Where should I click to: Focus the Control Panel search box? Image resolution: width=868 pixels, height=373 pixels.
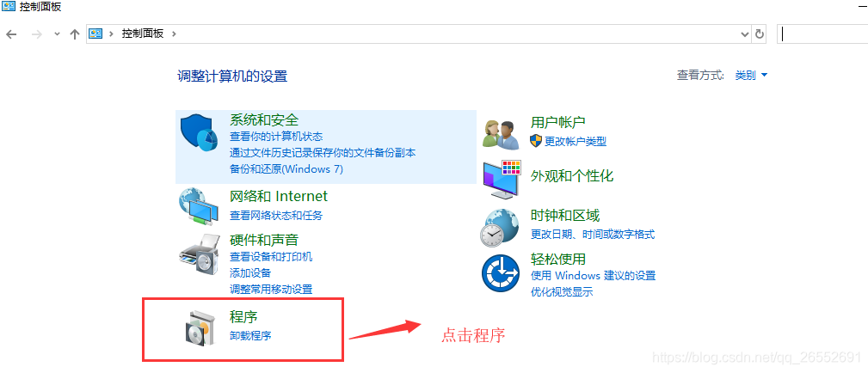point(822,34)
